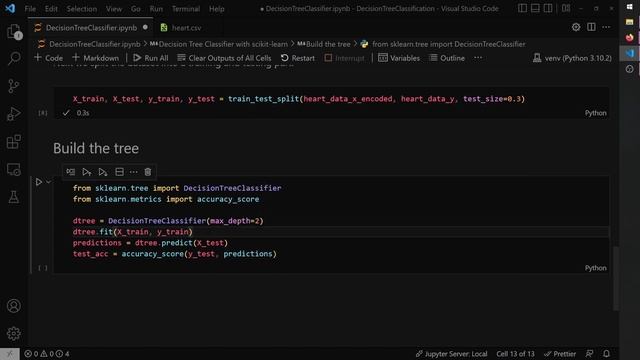Expand run options chevron beside cell play button
This screenshot has width=640, height=360.
coord(48,182)
